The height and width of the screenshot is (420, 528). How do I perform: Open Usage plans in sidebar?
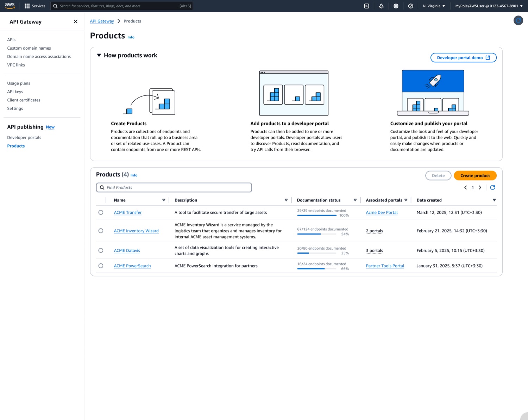point(19,83)
